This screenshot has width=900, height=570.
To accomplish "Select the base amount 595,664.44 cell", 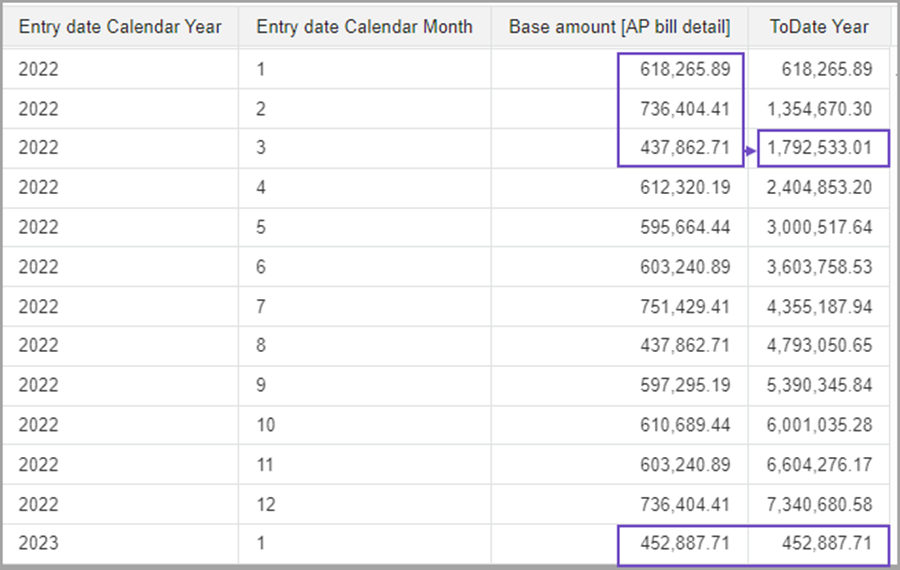I will (x=685, y=228).
